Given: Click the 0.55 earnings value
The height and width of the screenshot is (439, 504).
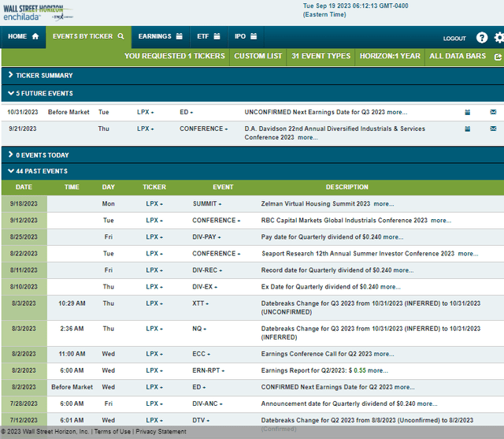Looking at the screenshot, I should point(360,370).
